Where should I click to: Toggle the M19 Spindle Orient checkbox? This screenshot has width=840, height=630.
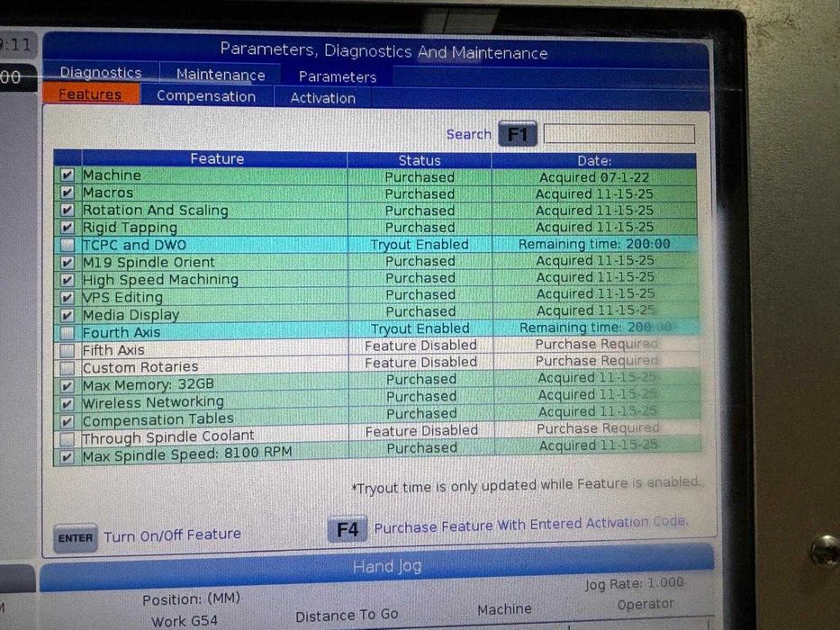(x=67, y=263)
